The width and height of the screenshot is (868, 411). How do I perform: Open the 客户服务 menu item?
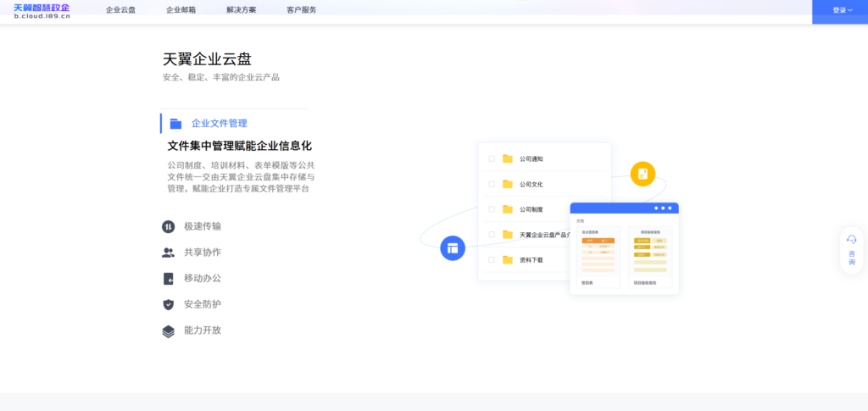(x=302, y=10)
